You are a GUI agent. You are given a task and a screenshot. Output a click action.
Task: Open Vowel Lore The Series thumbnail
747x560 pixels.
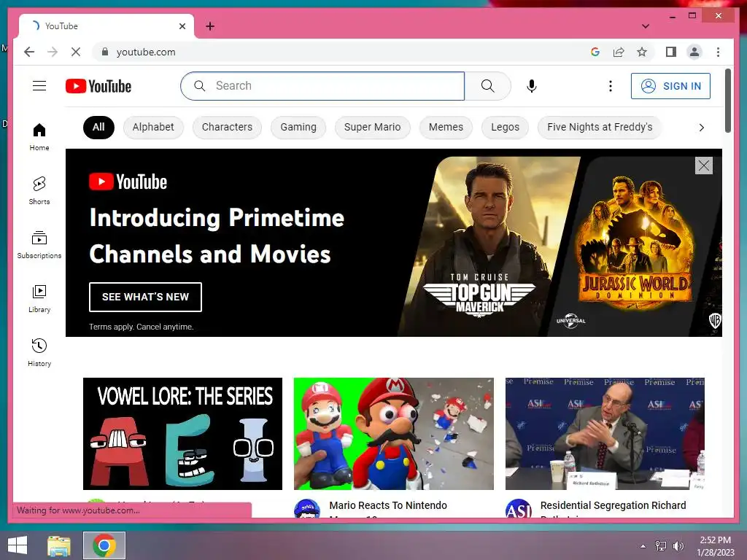(182, 434)
